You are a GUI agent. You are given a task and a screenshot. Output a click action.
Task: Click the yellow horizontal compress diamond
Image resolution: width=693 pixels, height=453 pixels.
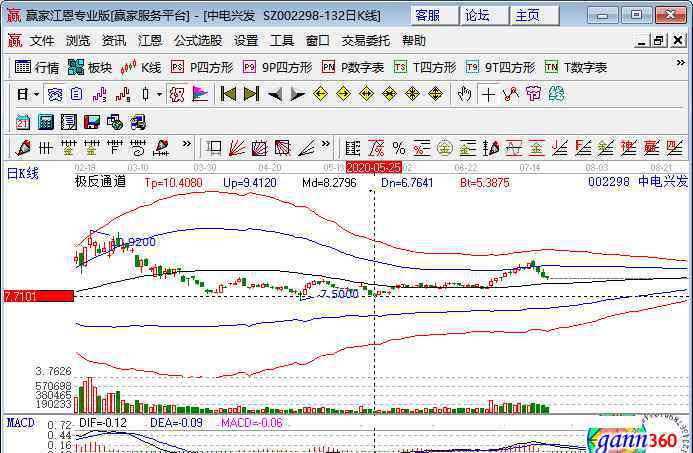[389, 94]
